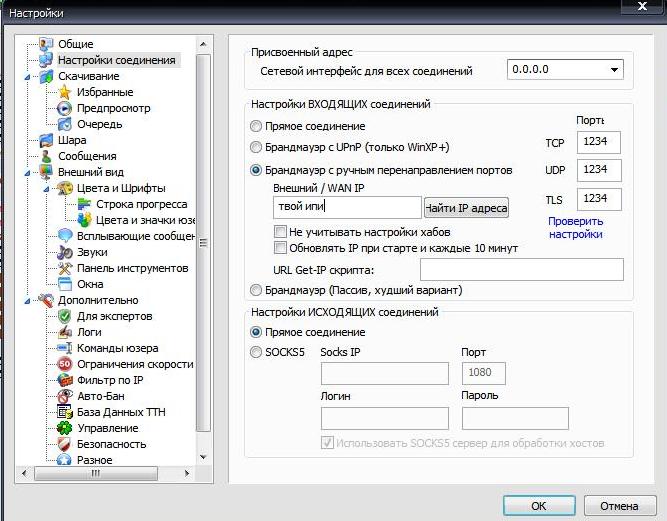Click the Цвета и значки юзеров icon

point(84,220)
